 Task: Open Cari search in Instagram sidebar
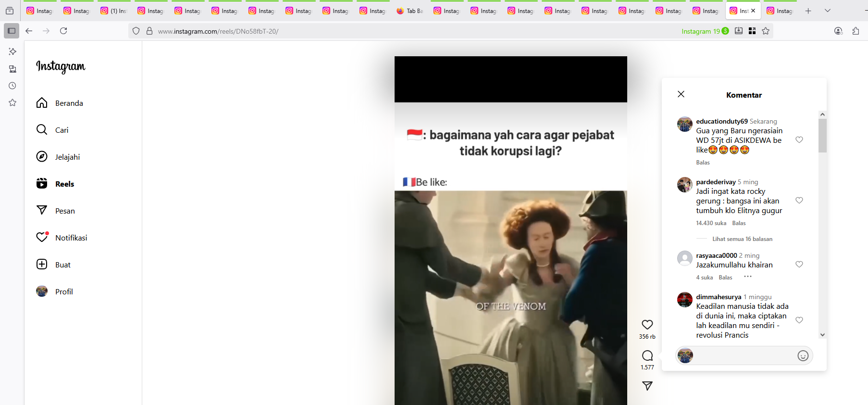pos(52,130)
